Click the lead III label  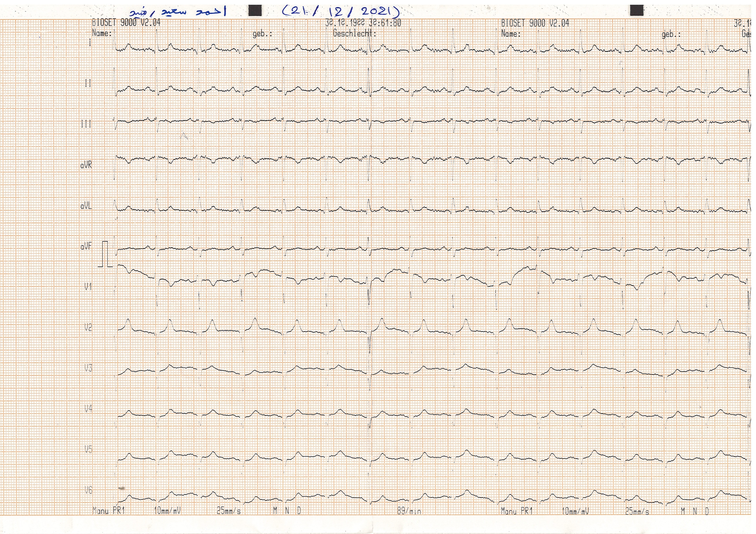[x=86, y=124]
